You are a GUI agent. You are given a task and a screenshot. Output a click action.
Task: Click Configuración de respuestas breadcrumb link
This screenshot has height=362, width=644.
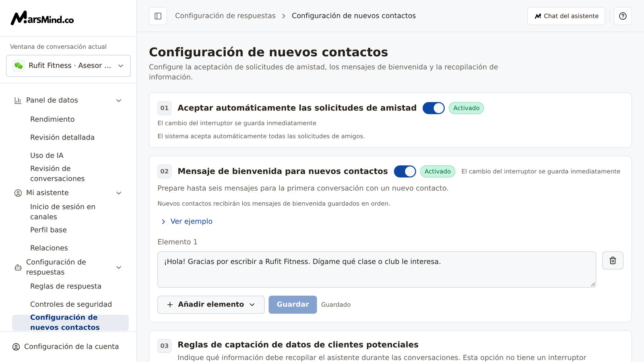[x=225, y=16]
